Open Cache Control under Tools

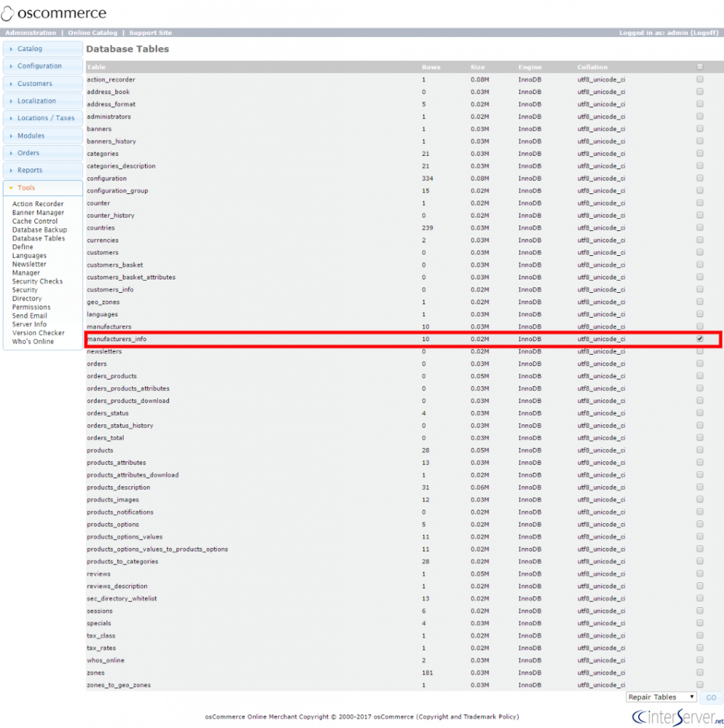click(x=35, y=222)
